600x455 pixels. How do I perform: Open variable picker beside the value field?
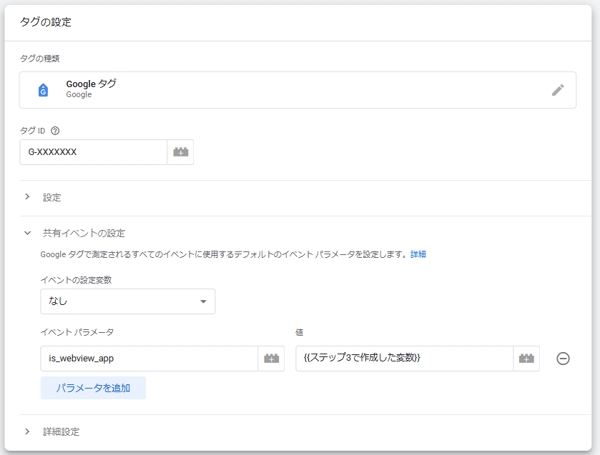[x=526, y=358]
